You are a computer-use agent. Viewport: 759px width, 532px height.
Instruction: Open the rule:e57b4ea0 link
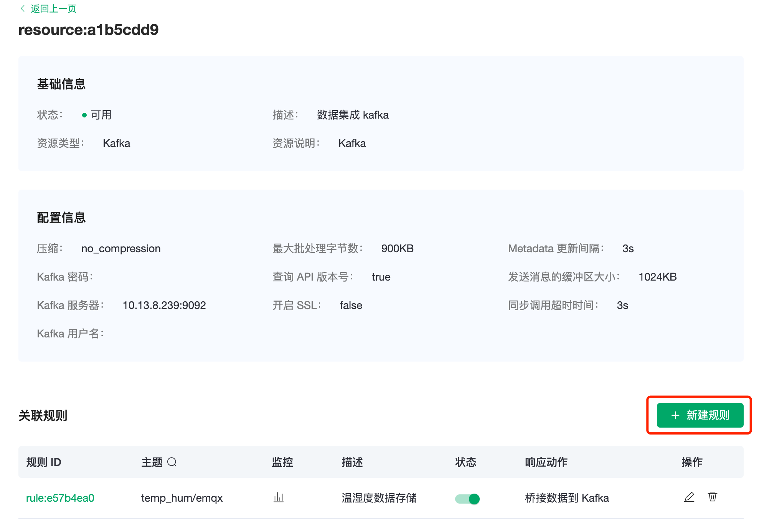click(x=60, y=498)
